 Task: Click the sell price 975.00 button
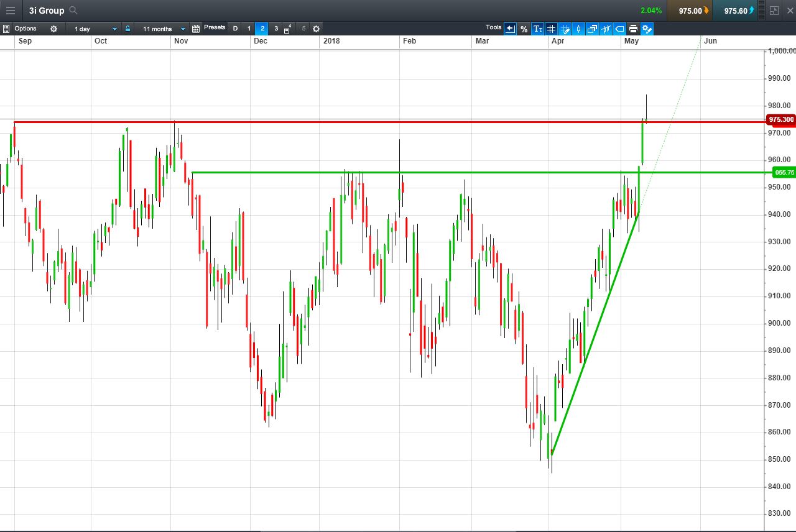tap(690, 11)
